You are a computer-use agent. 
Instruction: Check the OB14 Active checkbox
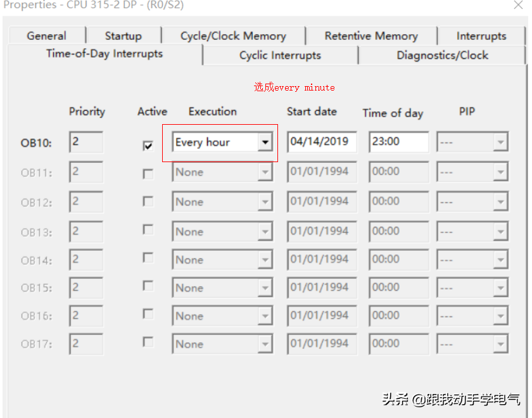click(x=148, y=258)
